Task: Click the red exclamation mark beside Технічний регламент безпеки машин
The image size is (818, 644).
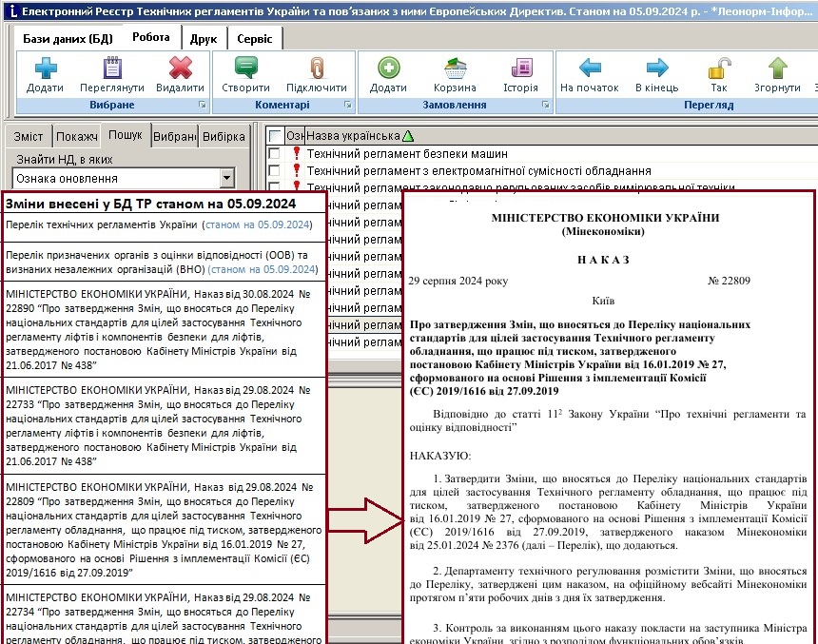Action: [x=297, y=153]
